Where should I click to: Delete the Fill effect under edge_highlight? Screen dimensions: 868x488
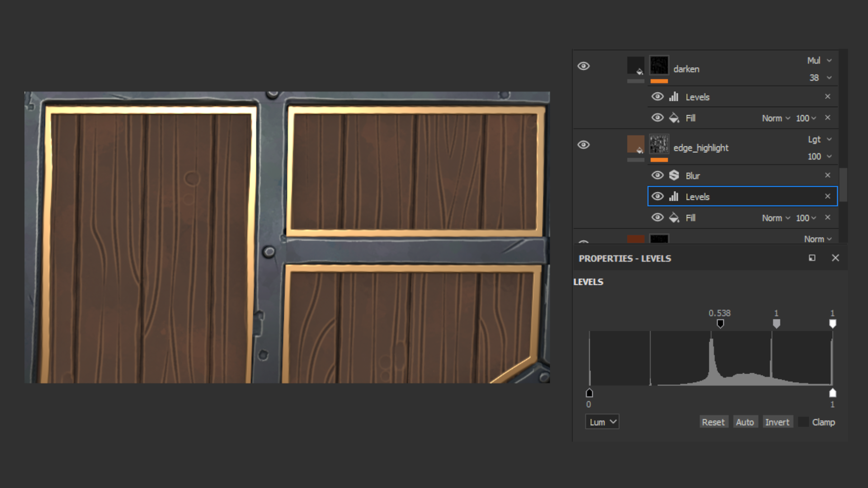827,218
